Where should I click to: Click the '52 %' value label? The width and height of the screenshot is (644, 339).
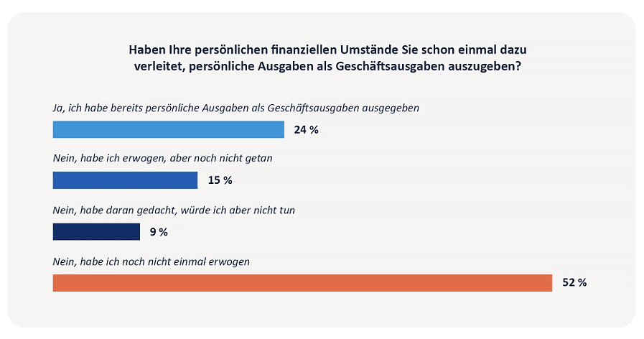tap(574, 283)
